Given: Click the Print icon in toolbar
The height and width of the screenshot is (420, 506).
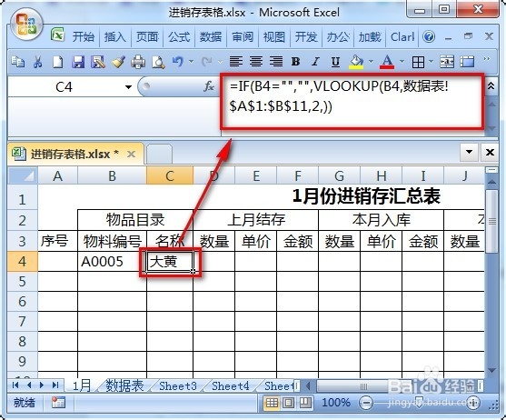Looking at the screenshot, I should pos(138,61).
